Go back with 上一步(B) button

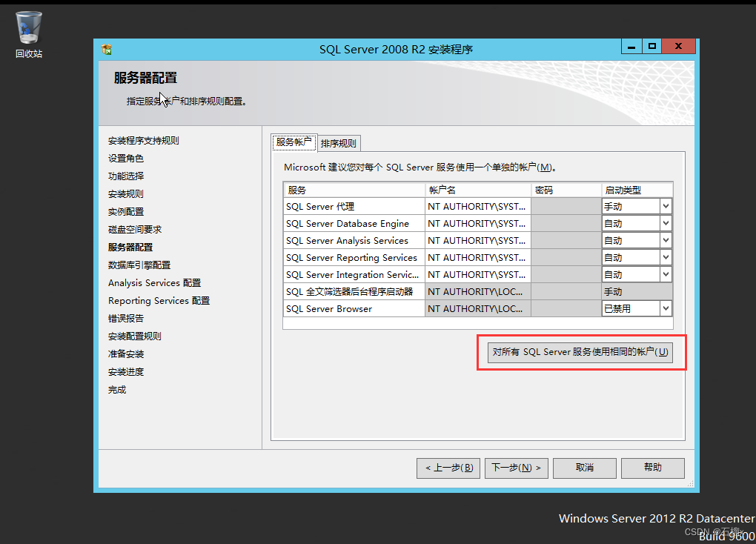(448, 468)
